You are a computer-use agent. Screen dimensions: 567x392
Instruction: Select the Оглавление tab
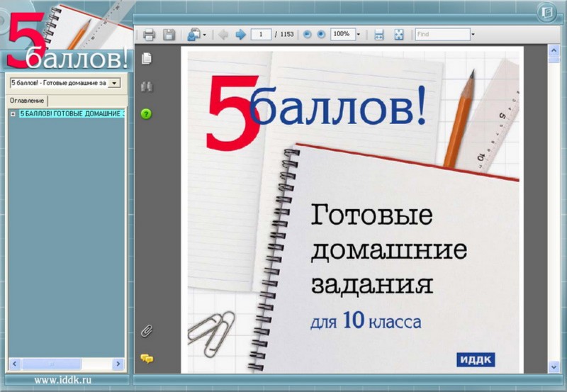[27, 101]
